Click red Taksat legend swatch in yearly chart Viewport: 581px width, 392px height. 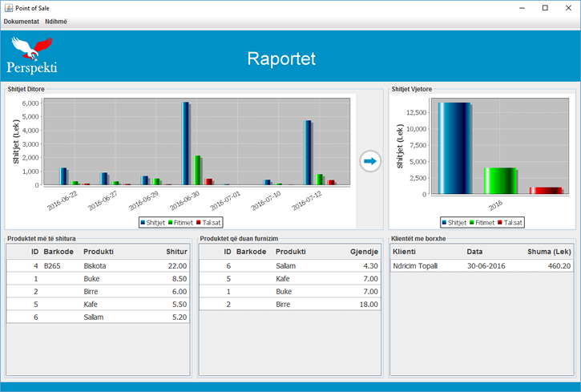click(x=500, y=222)
